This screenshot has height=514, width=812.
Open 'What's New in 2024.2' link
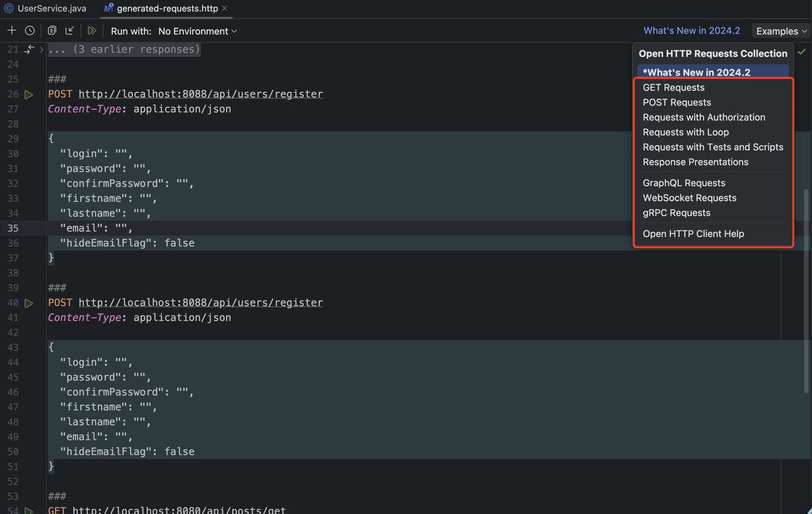tap(691, 30)
